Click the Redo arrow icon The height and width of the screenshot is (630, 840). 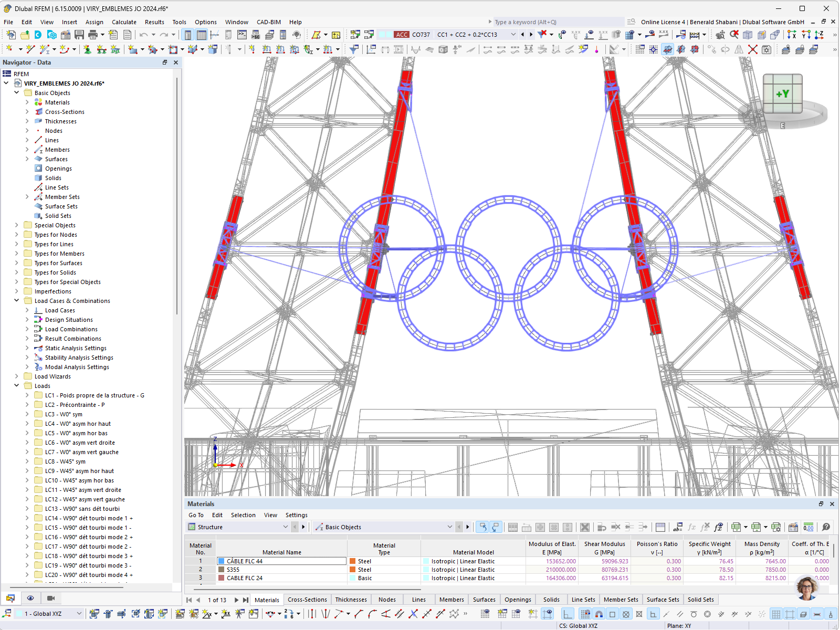point(164,35)
